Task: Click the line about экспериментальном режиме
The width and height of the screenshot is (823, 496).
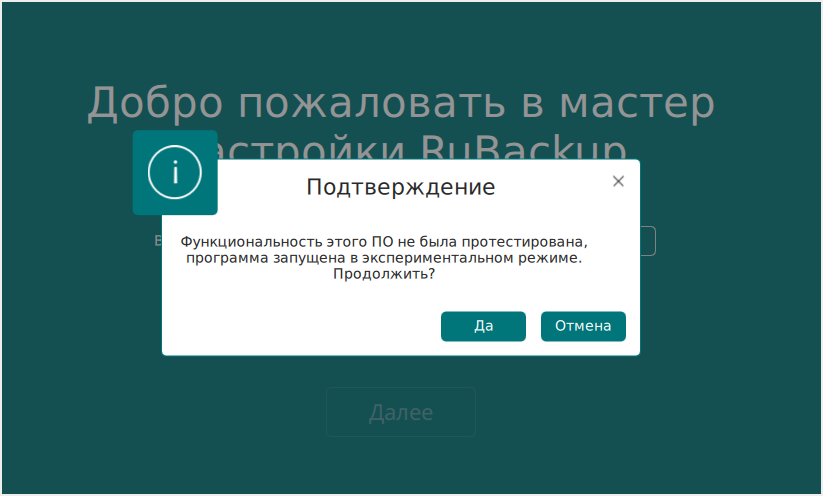Action: coord(383,258)
